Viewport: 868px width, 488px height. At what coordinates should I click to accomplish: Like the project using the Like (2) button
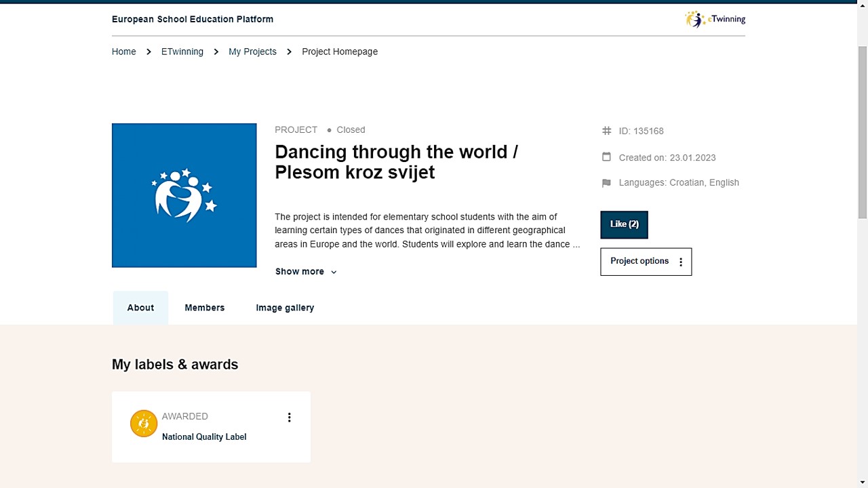tap(624, 224)
